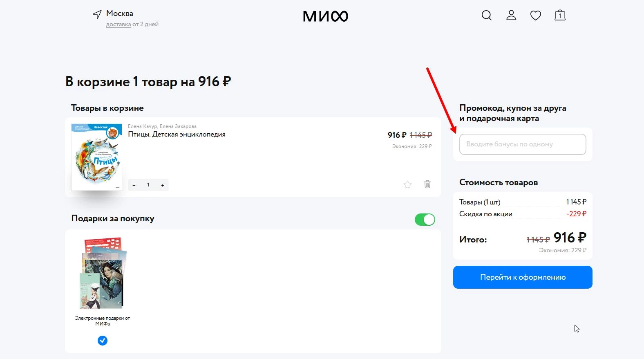Open favorites via the heart icon

535,15
